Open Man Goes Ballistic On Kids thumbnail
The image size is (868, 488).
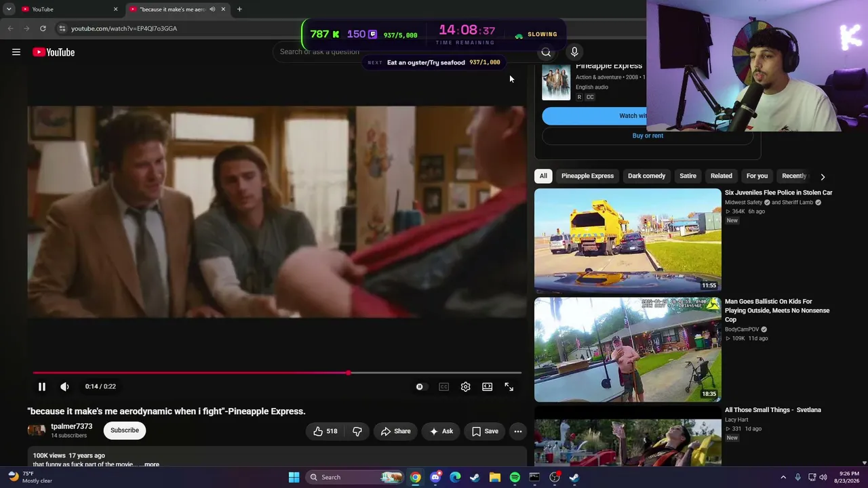627,350
